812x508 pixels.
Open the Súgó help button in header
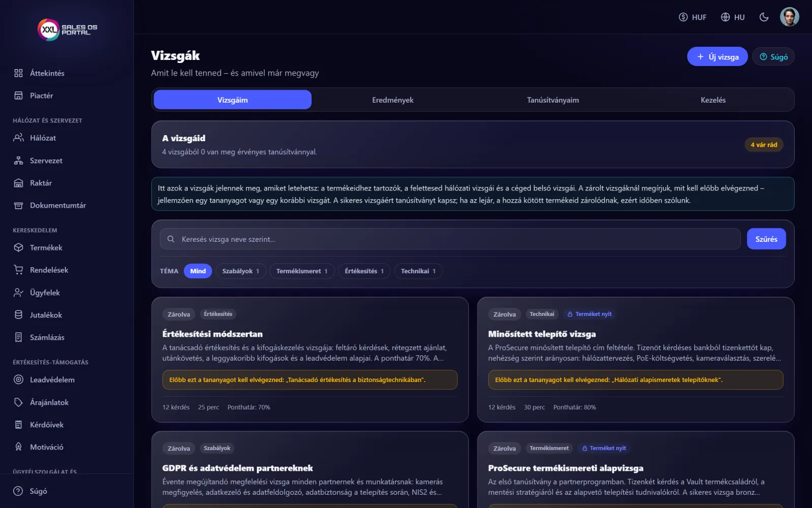[x=773, y=56]
